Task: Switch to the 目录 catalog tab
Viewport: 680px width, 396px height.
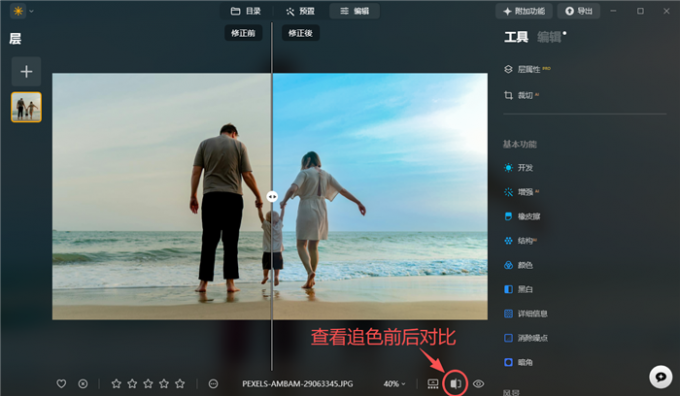Action: tap(245, 11)
